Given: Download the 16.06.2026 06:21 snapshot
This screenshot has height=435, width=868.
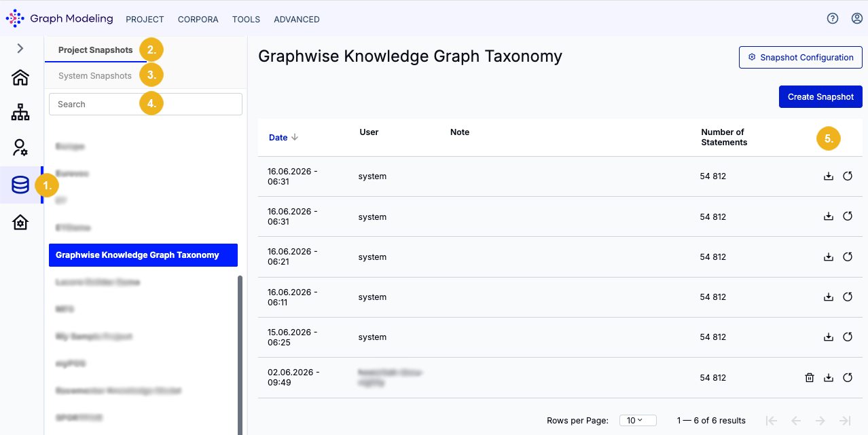Looking at the screenshot, I should click(828, 257).
